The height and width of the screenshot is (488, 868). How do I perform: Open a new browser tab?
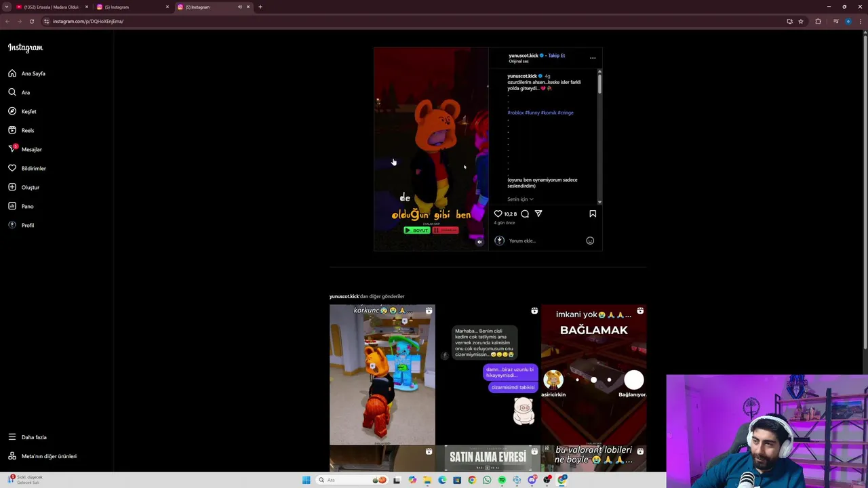point(260,7)
